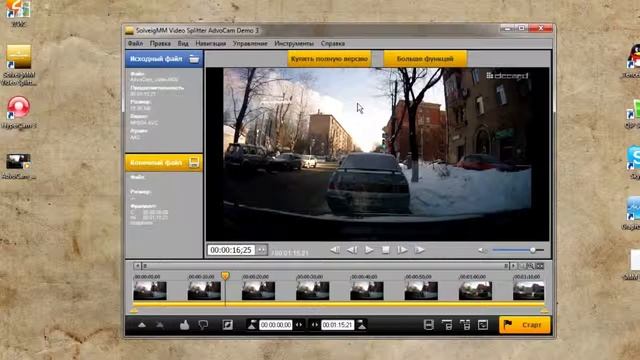Open the Справка menu
This screenshot has width=640, height=360.
[333, 43]
